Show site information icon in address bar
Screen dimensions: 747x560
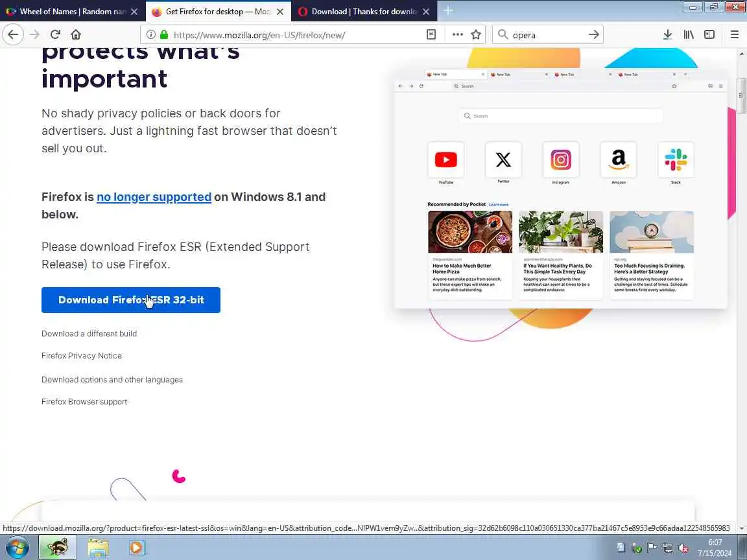click(x=151, y=35)
